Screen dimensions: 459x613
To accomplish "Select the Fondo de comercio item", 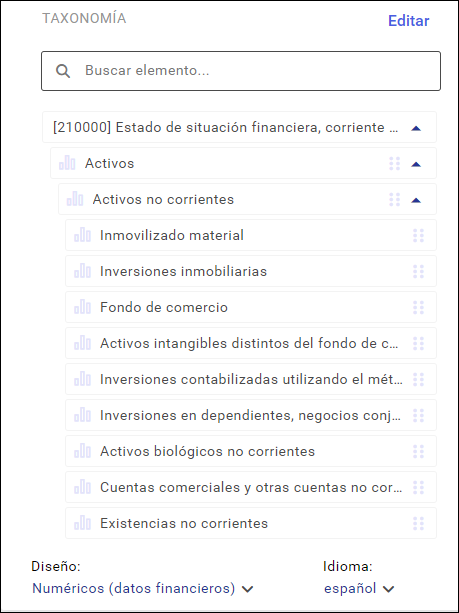I will [x=251, y=307].
